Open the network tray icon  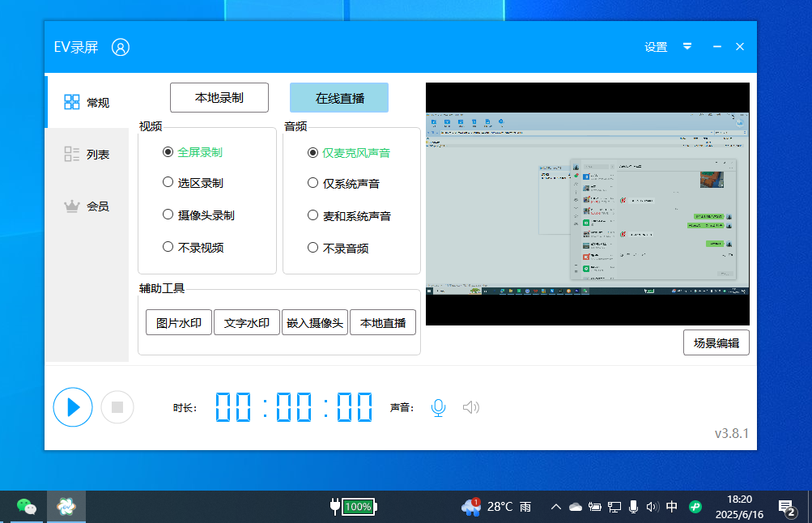(614, 507)
